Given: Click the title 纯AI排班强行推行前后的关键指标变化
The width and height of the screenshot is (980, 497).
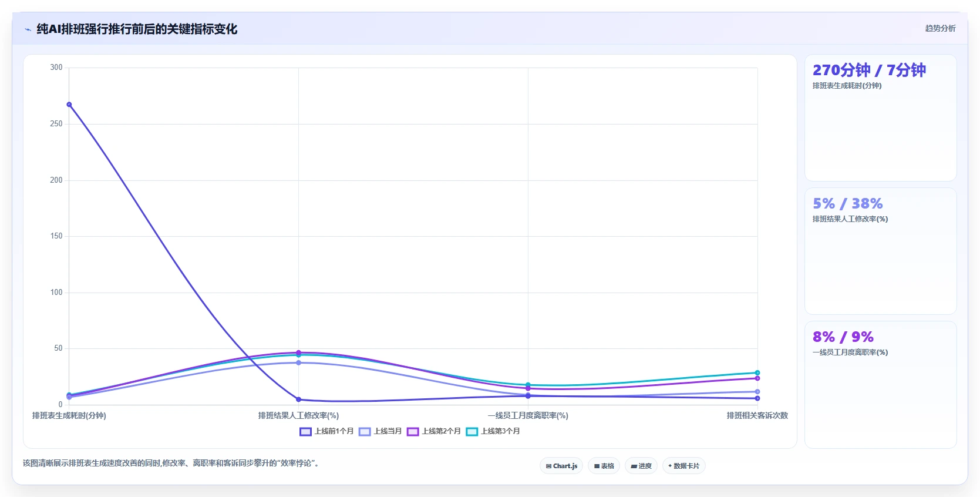Looking at the screenshot, I should [x=137, y=29].
